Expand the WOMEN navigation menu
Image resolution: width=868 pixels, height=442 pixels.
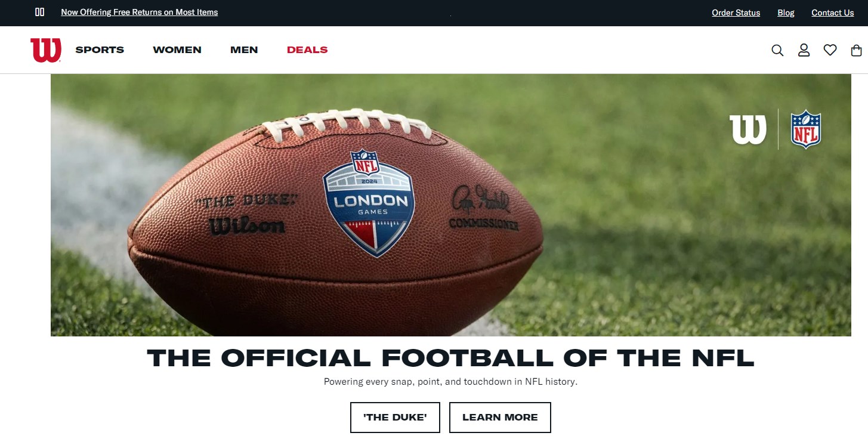(x=177, y=50)
